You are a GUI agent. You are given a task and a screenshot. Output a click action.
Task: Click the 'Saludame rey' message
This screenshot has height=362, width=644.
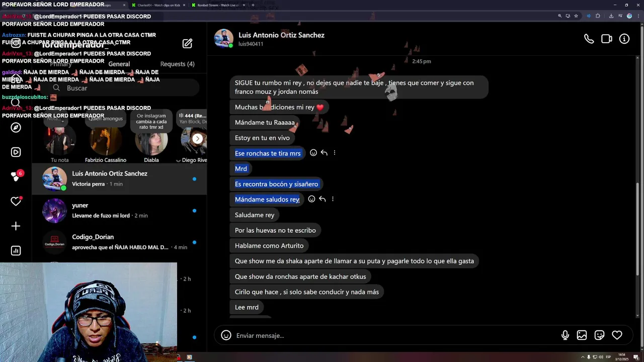click(x=255, y=215)
